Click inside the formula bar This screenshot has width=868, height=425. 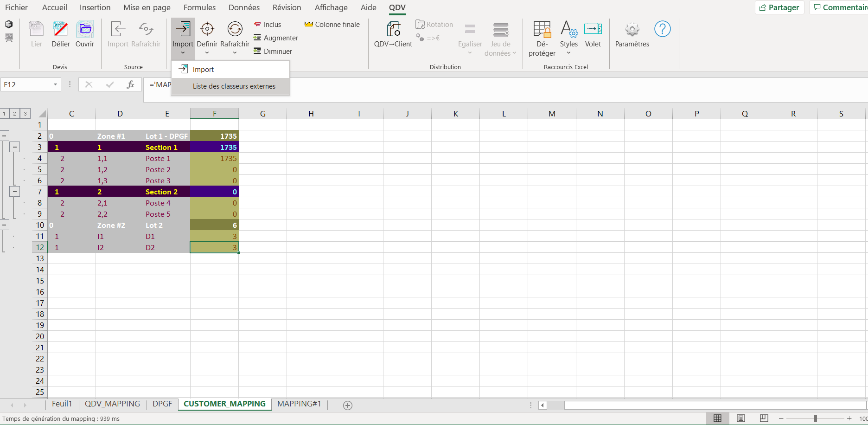pyautogui.click(x=505, y=90)
